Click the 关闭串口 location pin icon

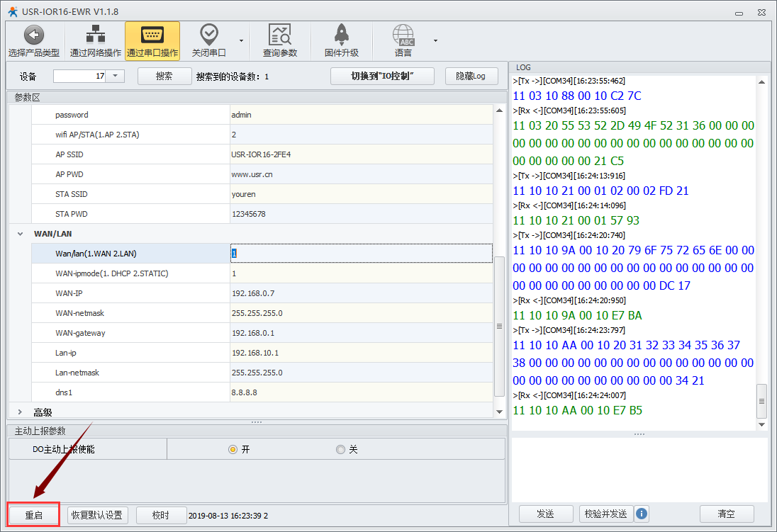point(208,35)
